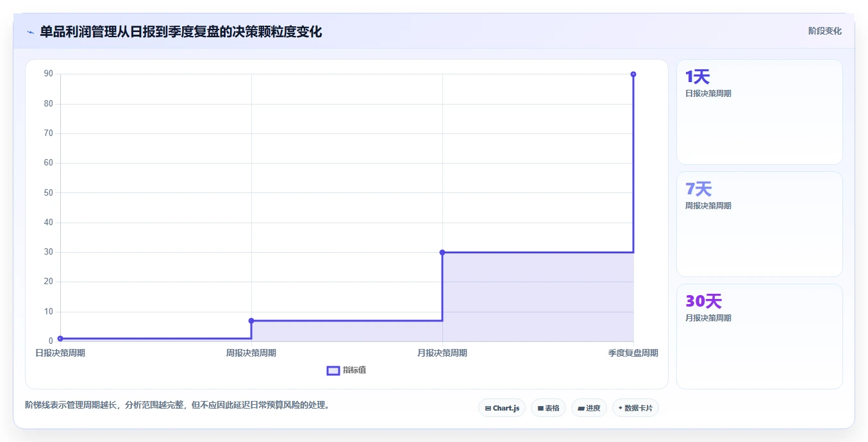Click the 1天 value text
Screen dimensions: 868x442
click(697, 77)
